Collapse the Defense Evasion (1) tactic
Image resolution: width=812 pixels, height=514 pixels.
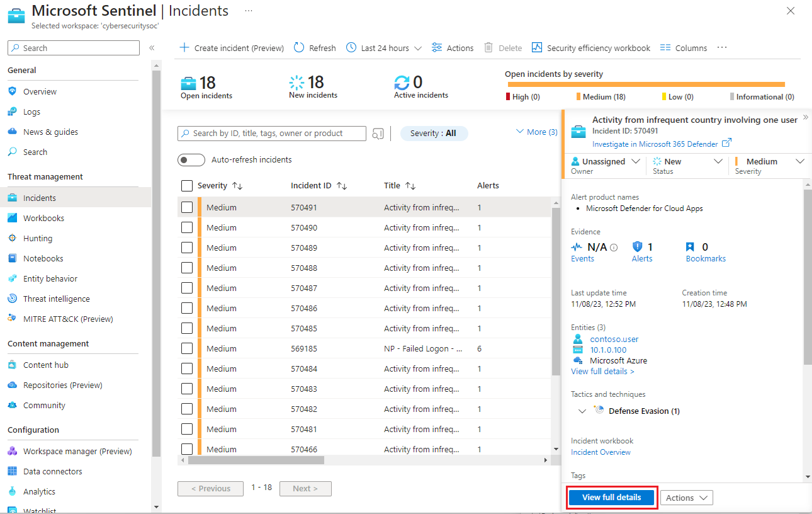click(x=582, y=411)
